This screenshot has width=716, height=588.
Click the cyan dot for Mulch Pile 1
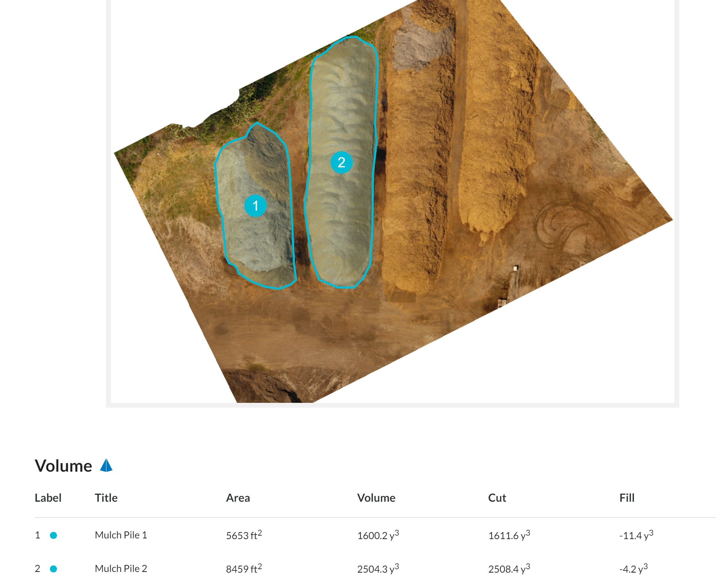[x=53, y=535]
